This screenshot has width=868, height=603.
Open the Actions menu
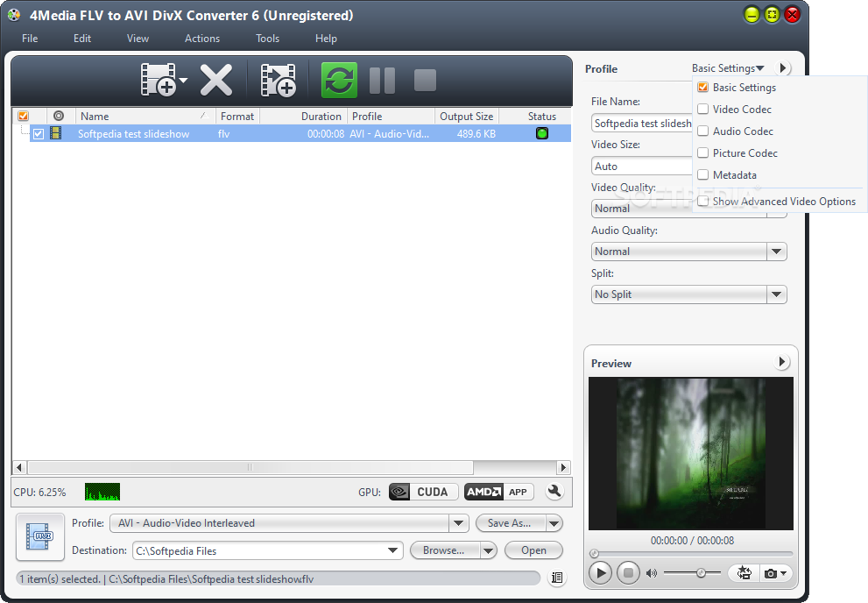(202, 39)
